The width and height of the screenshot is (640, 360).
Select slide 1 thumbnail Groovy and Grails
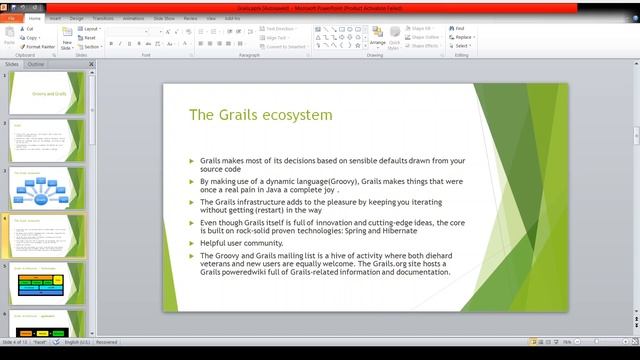coord(47,93)
